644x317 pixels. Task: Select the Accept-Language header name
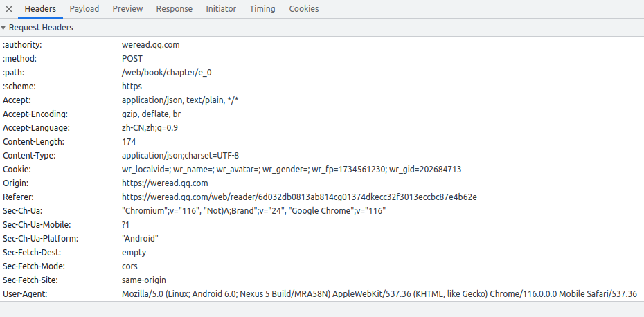click(x=36, y=128)
